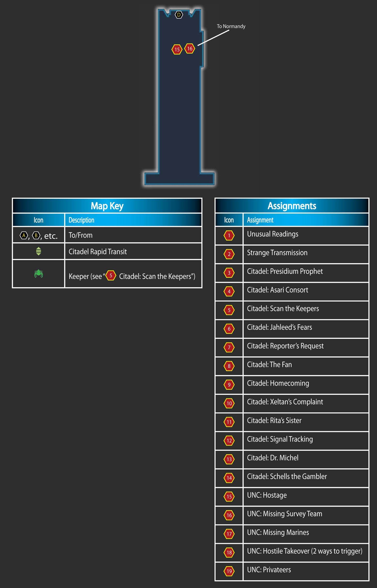Viewport: 377px width, 588px height.
Task: Click icon 1 beside Unusual Readings
Action: pyautogui.click(x=229, y=235)
